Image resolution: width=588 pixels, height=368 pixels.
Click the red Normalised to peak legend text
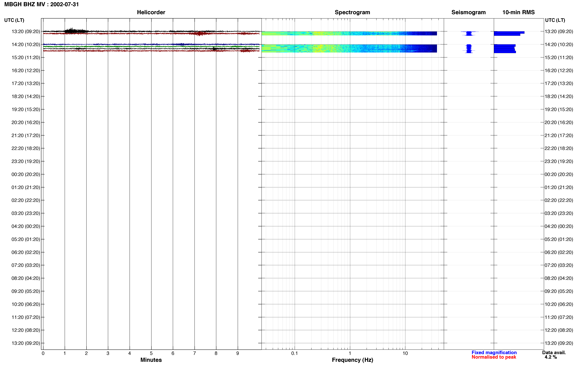click(x=494, y=357)
